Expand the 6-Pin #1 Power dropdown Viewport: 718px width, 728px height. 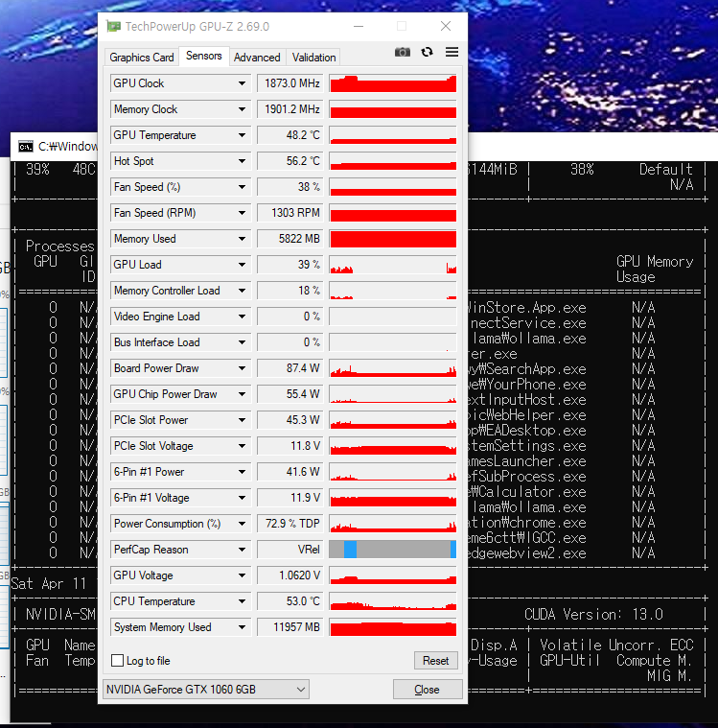pos(242,472)
